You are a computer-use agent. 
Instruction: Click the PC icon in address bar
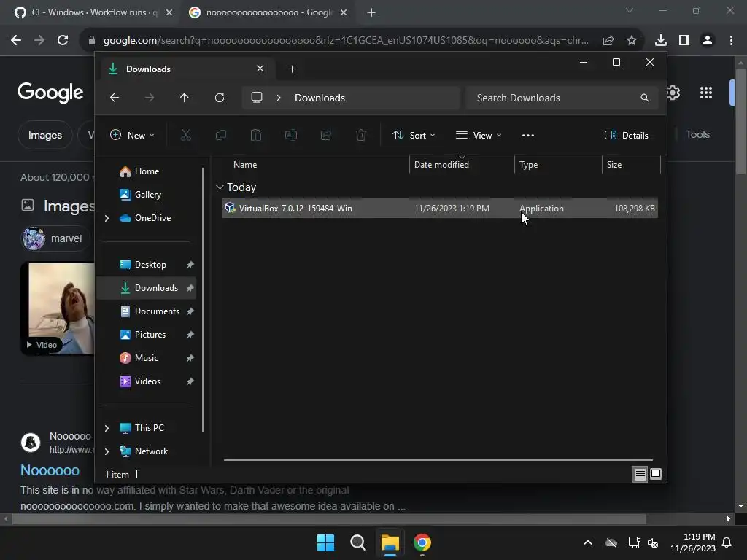pos(257,98)
